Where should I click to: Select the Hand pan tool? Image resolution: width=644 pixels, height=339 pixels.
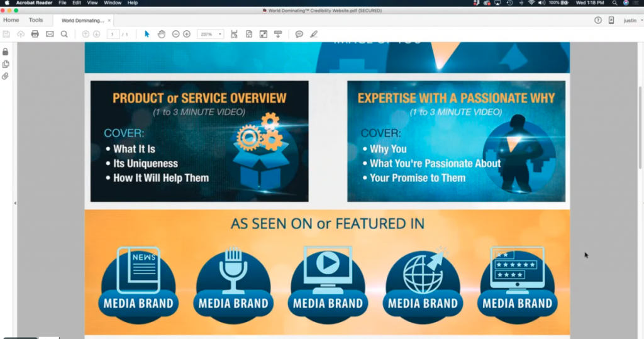(162, 34)
